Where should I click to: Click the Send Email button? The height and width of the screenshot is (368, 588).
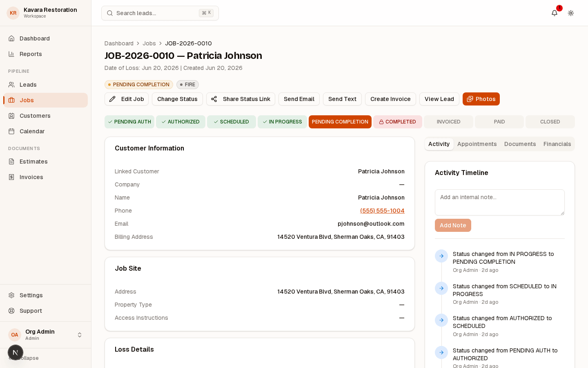(x=299, y=99)
